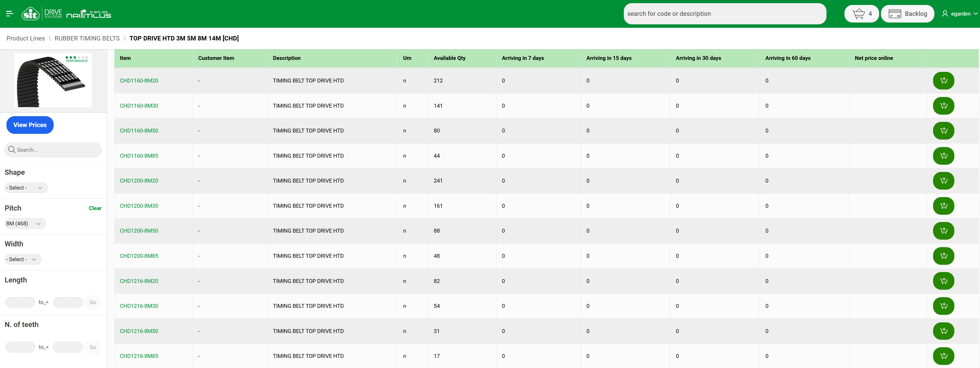This screenshot has width=980, height=368.
Task: Add CHD1160-8M50 to cart
Action: pos(943,130)
